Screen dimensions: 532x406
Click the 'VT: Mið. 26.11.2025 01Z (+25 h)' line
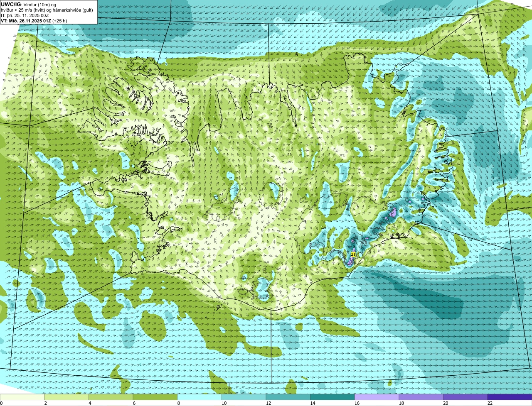pos(34,20)
